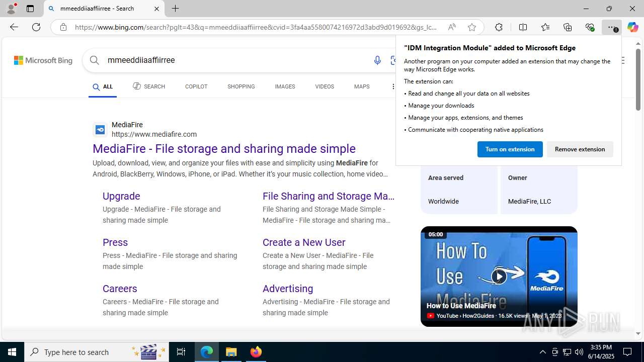Open Create a New User sitelink
The height and width of the screenshot is (362, 644).
click(x=304, y=242)
